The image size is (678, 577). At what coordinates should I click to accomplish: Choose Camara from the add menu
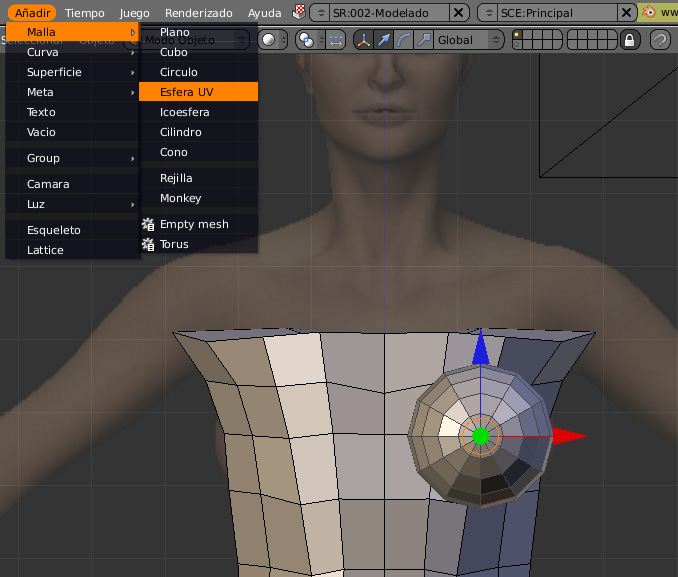(x=72, y=184)
